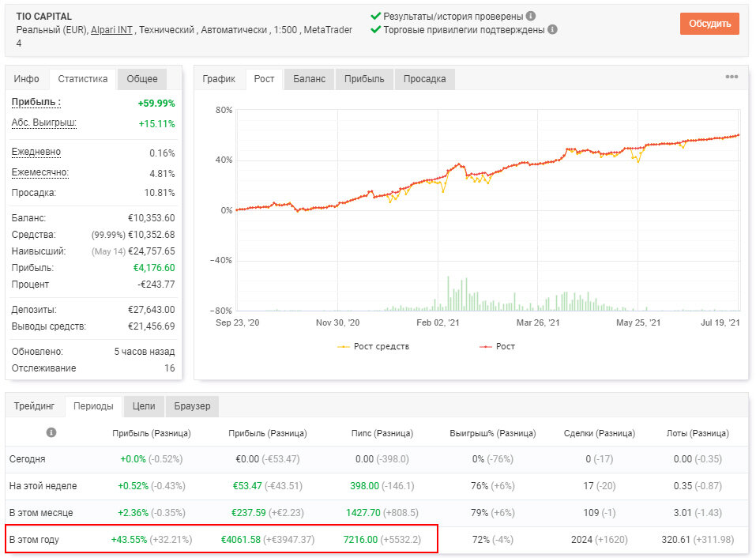Click balance value €10,353.60
Viewport: 756px width, 558px height.
[x=152, y=218]
